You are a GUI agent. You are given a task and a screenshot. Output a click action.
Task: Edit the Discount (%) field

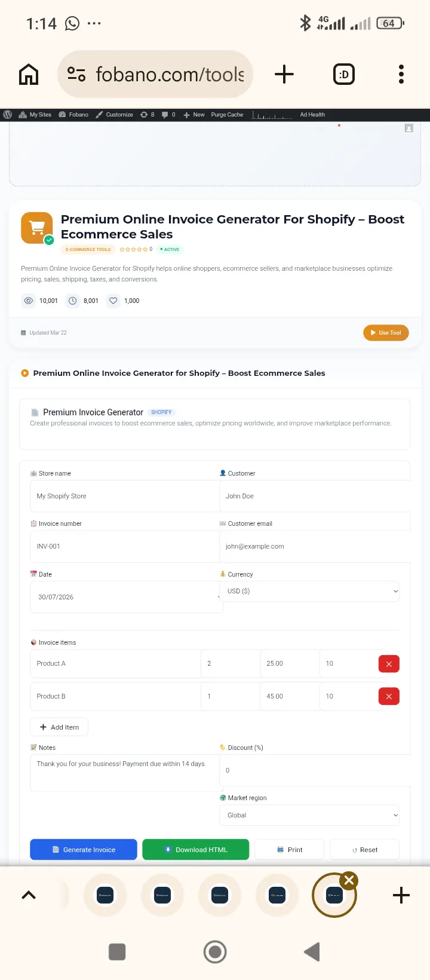[315, 770]
